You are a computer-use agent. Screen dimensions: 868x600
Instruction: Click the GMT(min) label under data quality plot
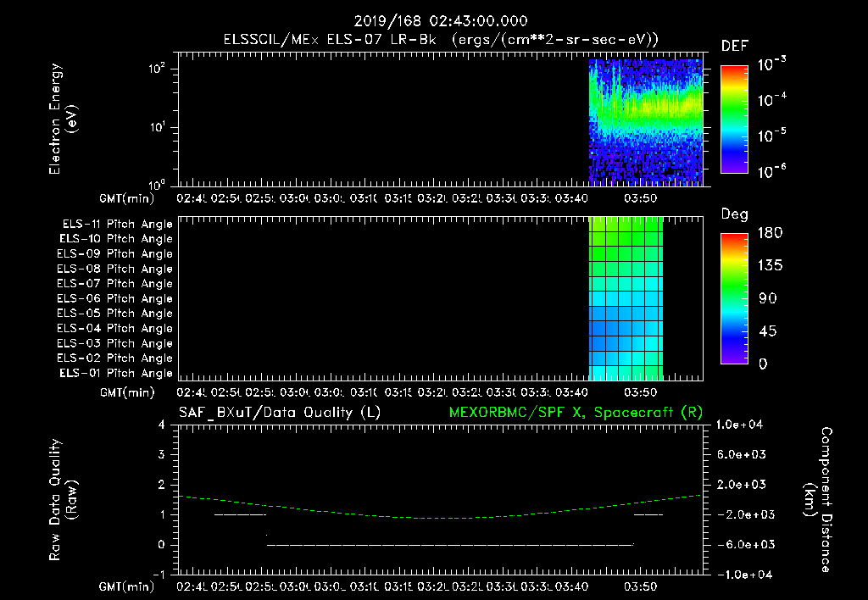[127, 586]
